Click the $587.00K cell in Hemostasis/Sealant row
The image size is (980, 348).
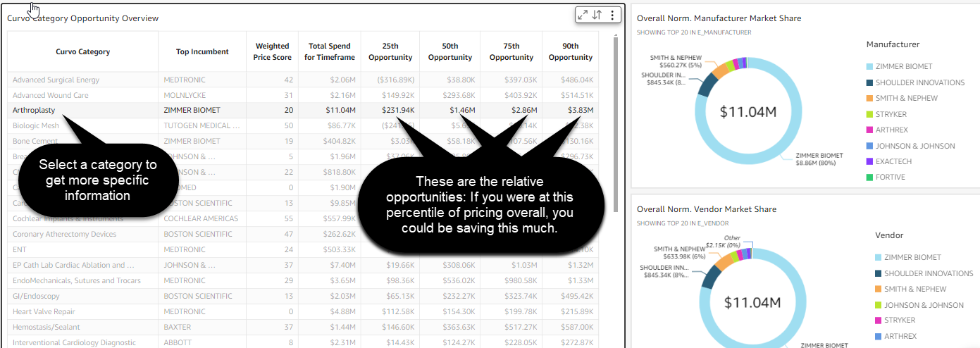(x=577, y=327)
